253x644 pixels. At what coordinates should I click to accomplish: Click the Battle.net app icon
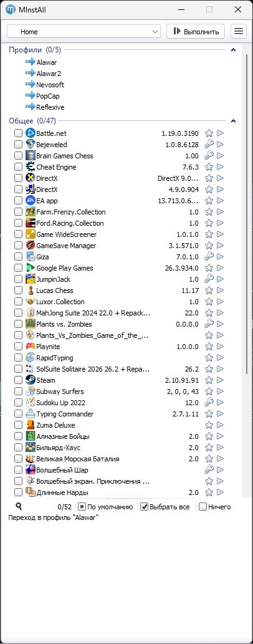pos(31,133)
